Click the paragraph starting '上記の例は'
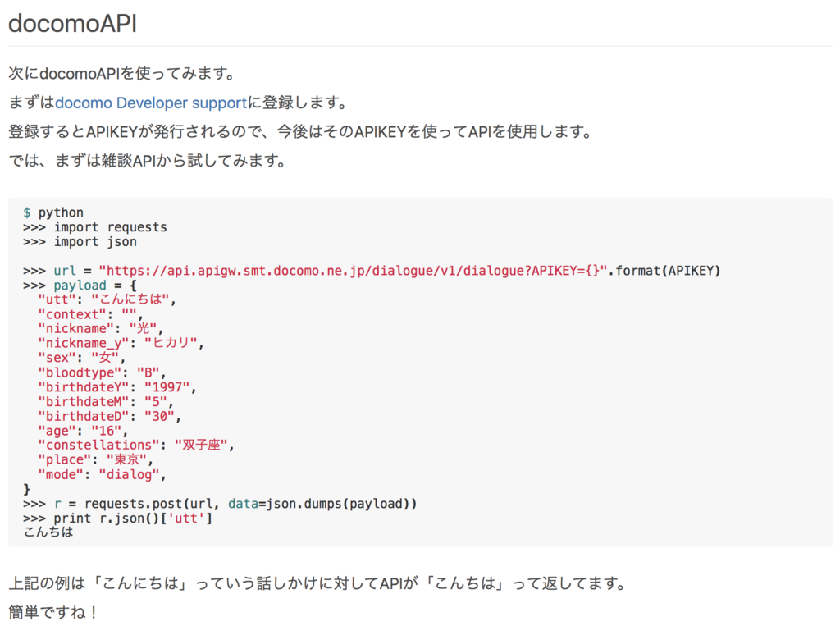This screenshot has height=626, width=840. [x=319, y=583]
